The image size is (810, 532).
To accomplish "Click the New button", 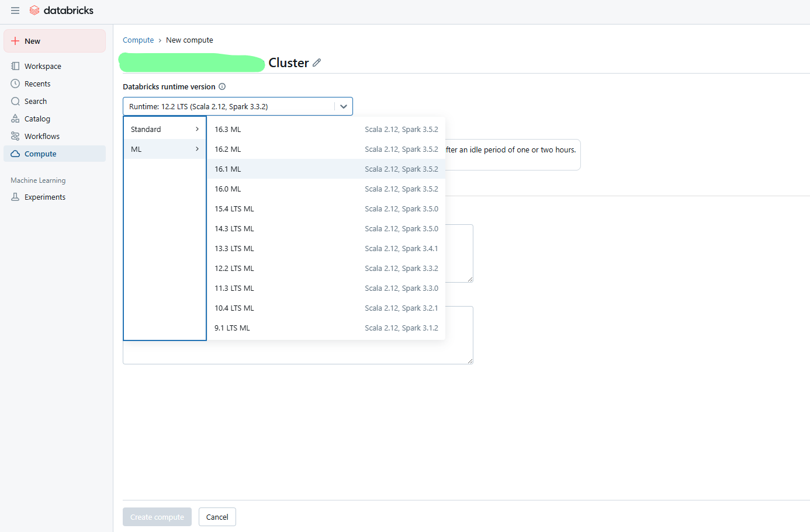I will pyautogui.click(x=54, y=41).
